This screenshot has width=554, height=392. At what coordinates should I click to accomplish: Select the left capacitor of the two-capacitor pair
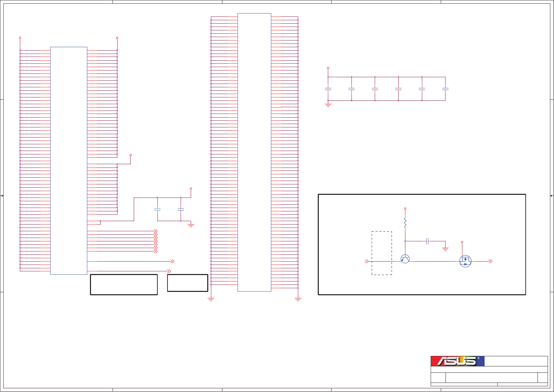pos(157,210)
